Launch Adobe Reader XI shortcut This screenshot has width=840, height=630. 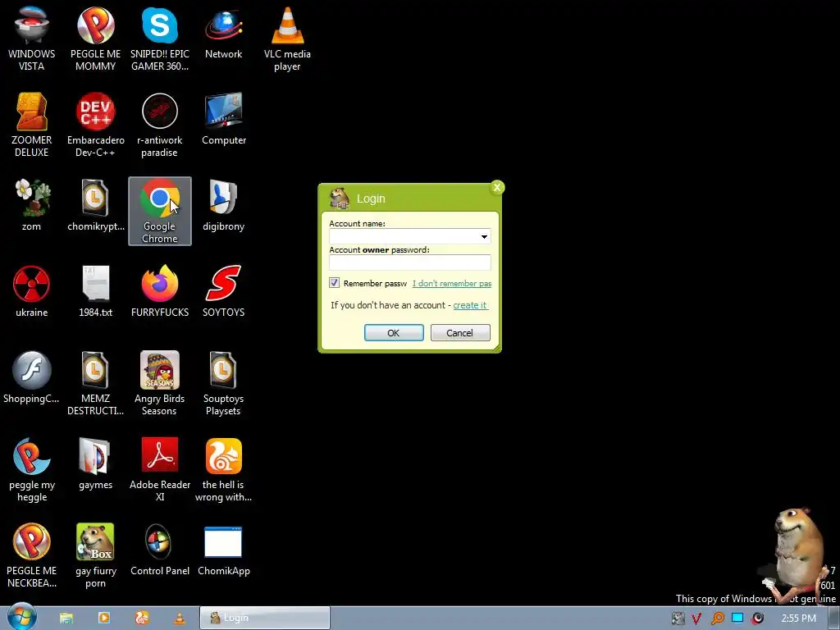160,469
